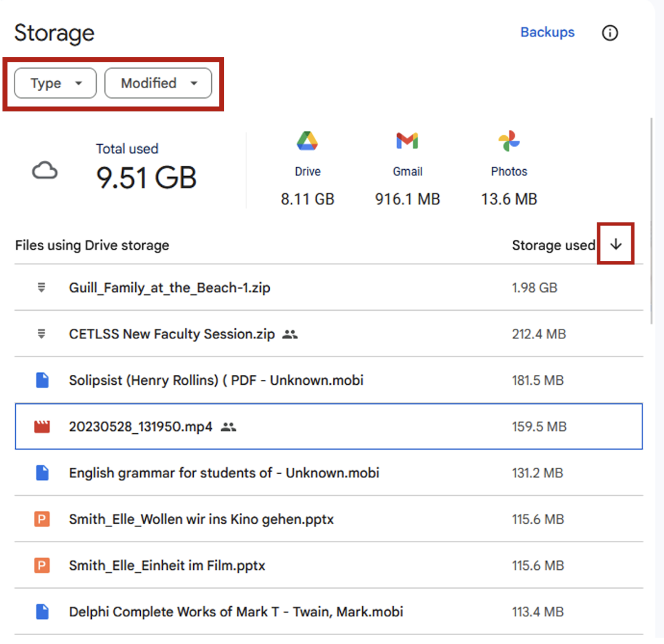Click the Gmail label under logo
The width and height of the screenshot is (664, 644).
pyautogui.click(x=407, y=171)
